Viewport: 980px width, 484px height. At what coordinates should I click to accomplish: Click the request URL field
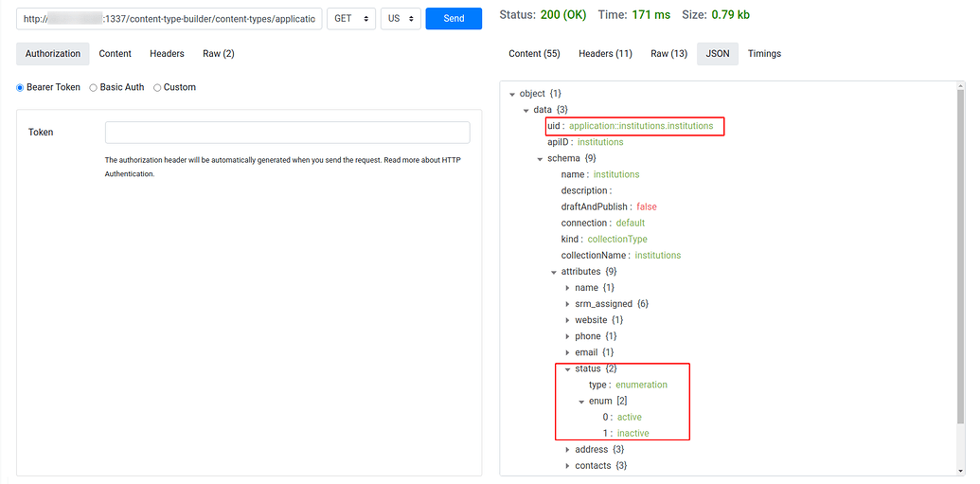(x=169, y=19)
